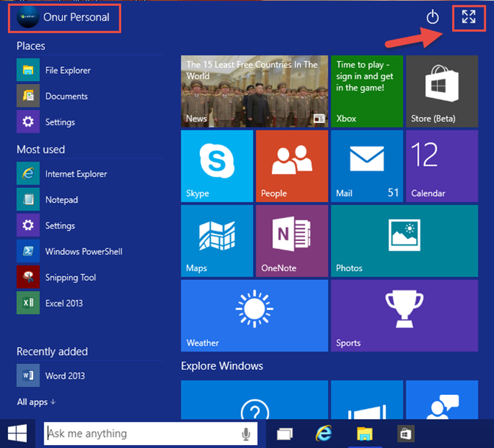Screen dimensions: 494x448
Task: Open the Store (Beta) tile
Action: 442,91
